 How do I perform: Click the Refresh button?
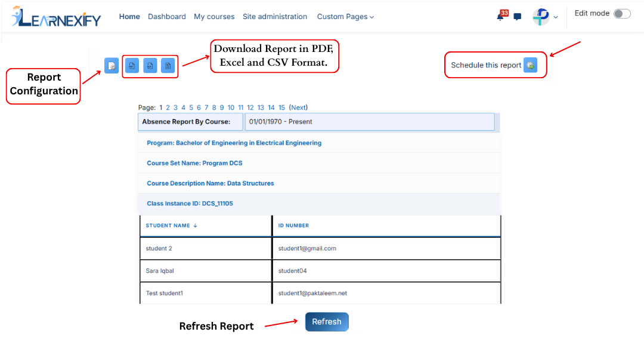coord(327,321)
